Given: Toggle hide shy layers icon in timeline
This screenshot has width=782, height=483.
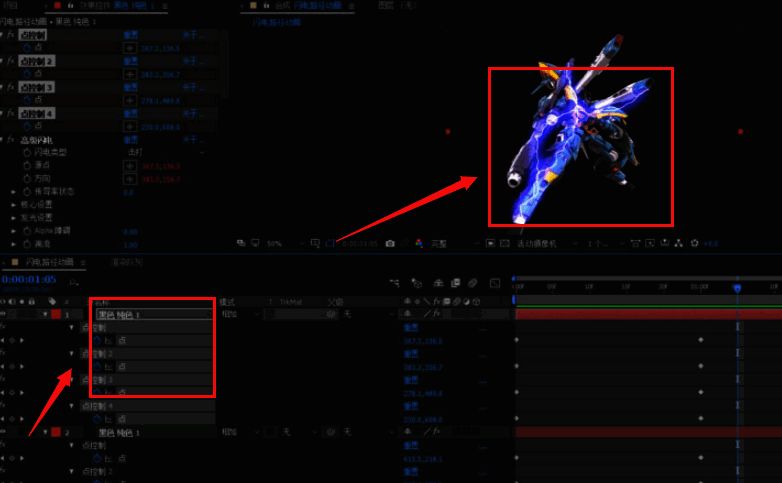Looking at the screenshot, I should [x=438, y=283].
